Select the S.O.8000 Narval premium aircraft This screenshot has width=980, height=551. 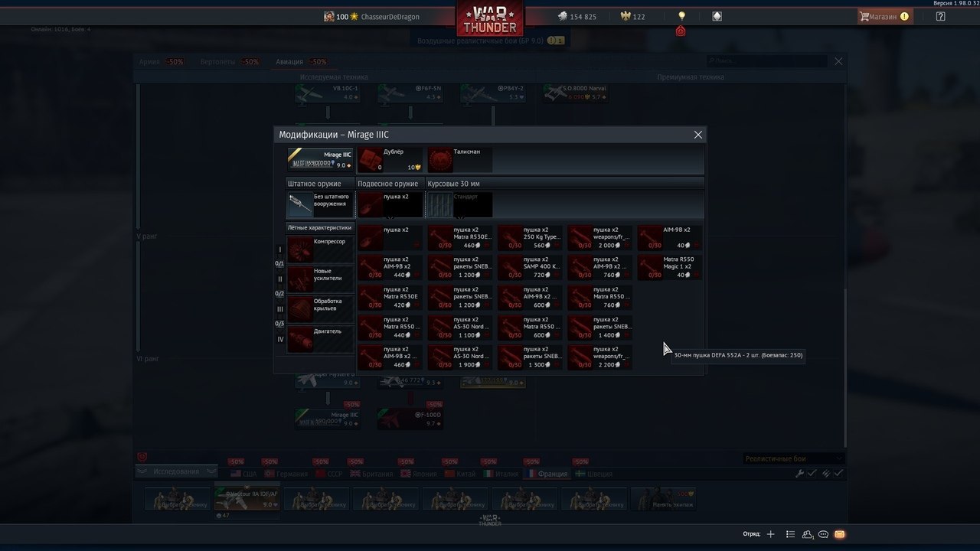576,93
